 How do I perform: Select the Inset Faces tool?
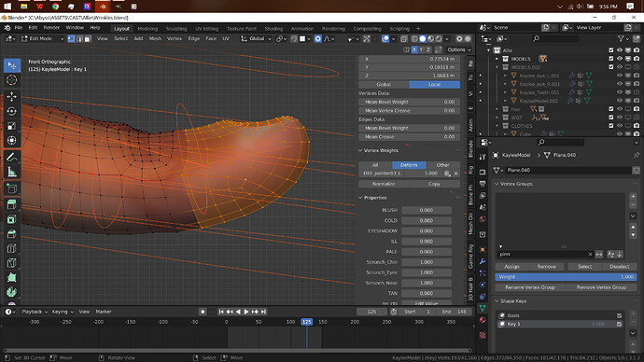coord(11,219)
